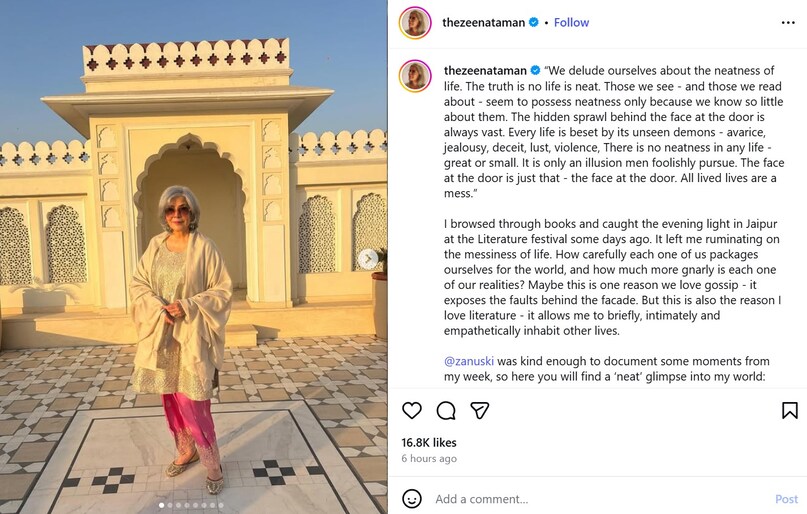Open the @zanuski mention link
Viewport: 807px width, 514px height.
tap(470, 360)
